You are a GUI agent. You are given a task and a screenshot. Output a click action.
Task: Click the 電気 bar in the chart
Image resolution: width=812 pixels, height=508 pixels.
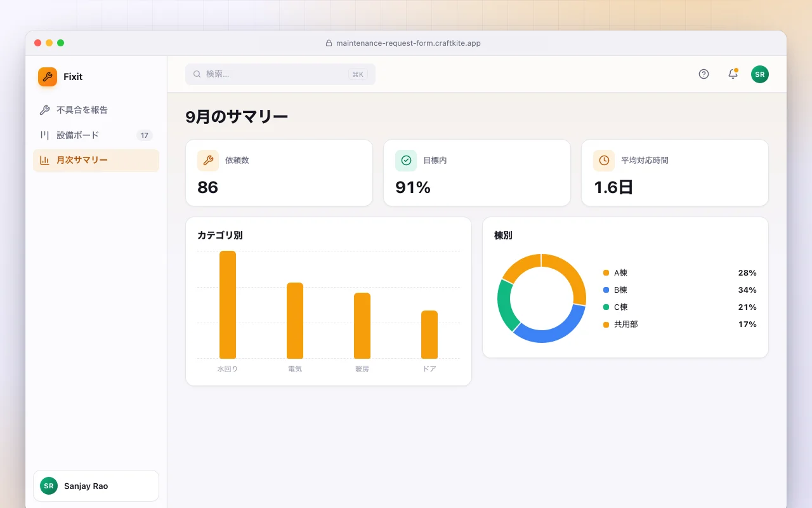click(x=295, y=321)
